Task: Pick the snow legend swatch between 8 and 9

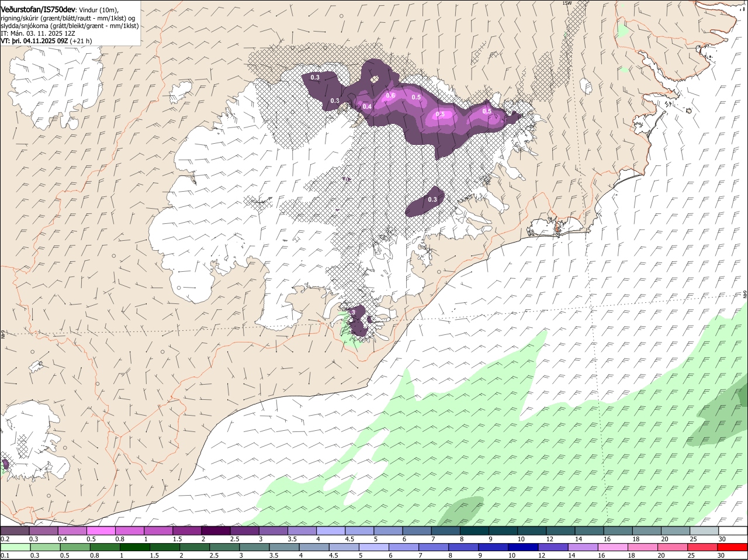Action: point(475,530)
